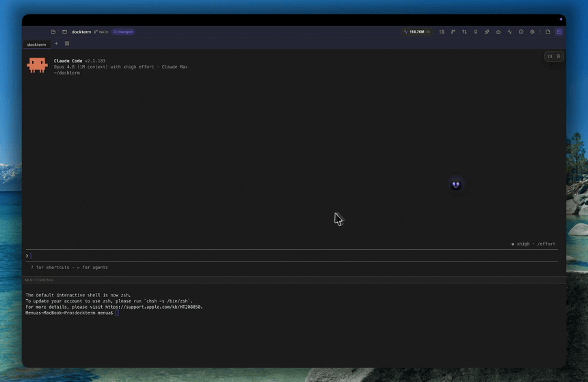Click the support.apple.com link in mini terminal
Image resolution: width=588 pixels, height=382 pixels.
pos(153,307)
